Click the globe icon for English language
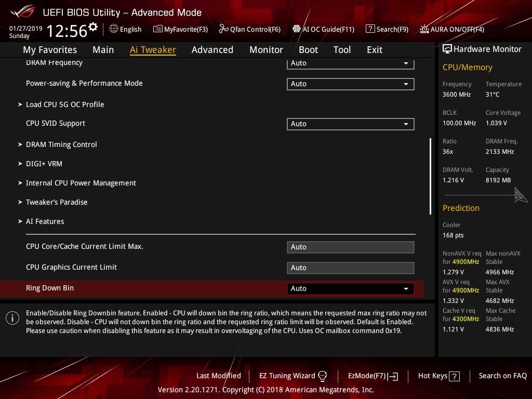 (x=114, y=29)
